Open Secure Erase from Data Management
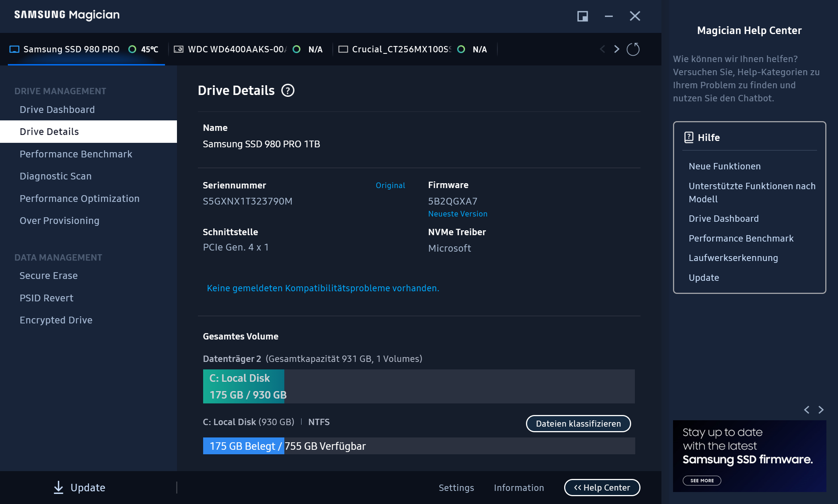 [x=49, y=276]
